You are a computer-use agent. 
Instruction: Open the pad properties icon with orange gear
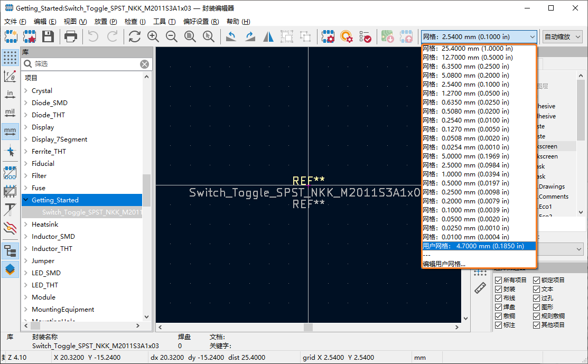[347, 37]
